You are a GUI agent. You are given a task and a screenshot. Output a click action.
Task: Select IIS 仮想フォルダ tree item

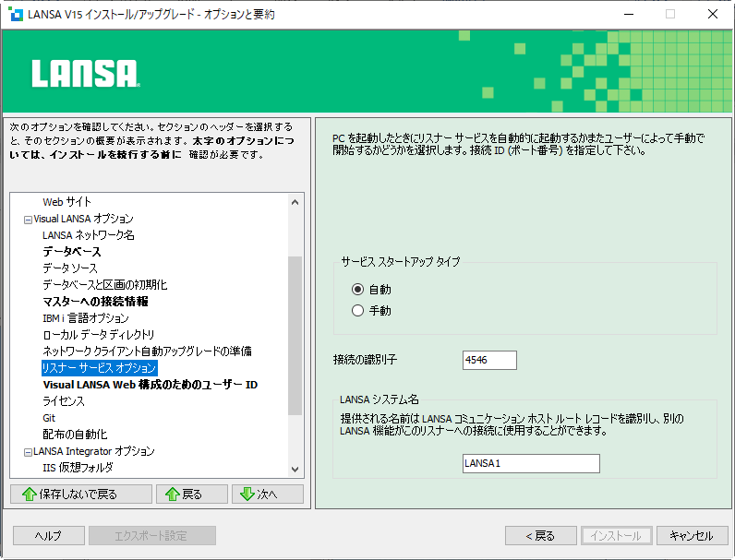[78, 468]
